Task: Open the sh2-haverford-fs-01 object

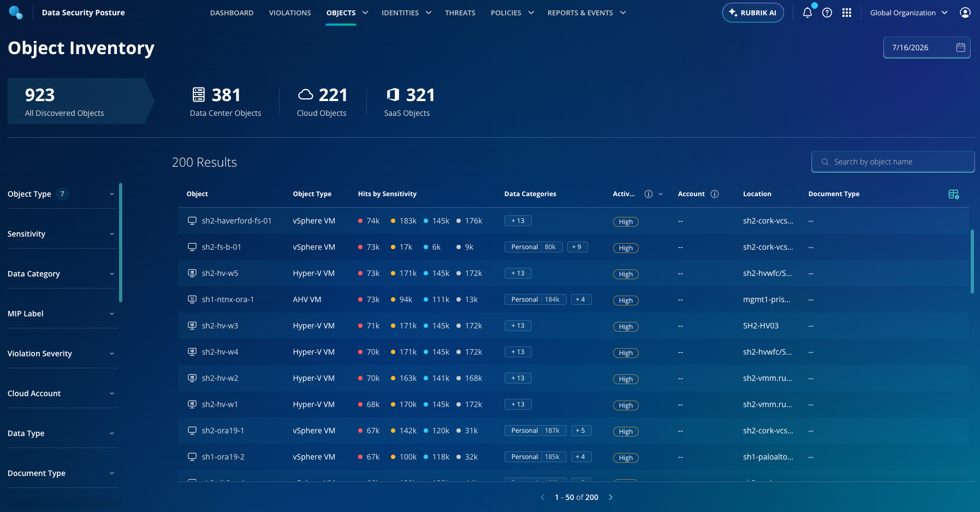Action: pyautogui.click(x=236, y=221)
